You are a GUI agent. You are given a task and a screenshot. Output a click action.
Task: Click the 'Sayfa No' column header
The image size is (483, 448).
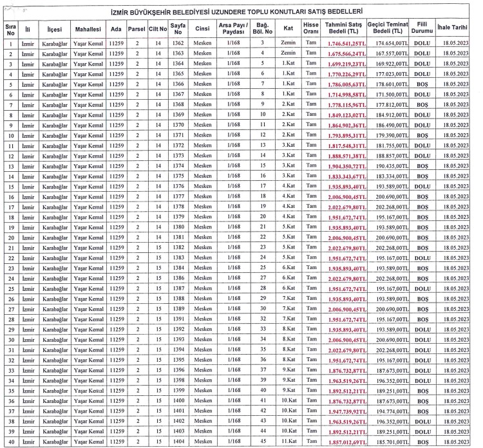(x=178, y=28)
